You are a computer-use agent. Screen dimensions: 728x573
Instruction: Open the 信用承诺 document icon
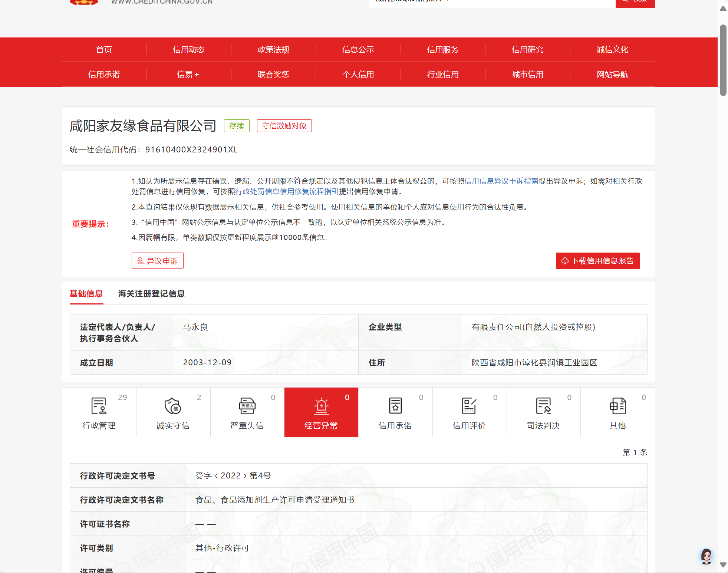pos(395,406)
